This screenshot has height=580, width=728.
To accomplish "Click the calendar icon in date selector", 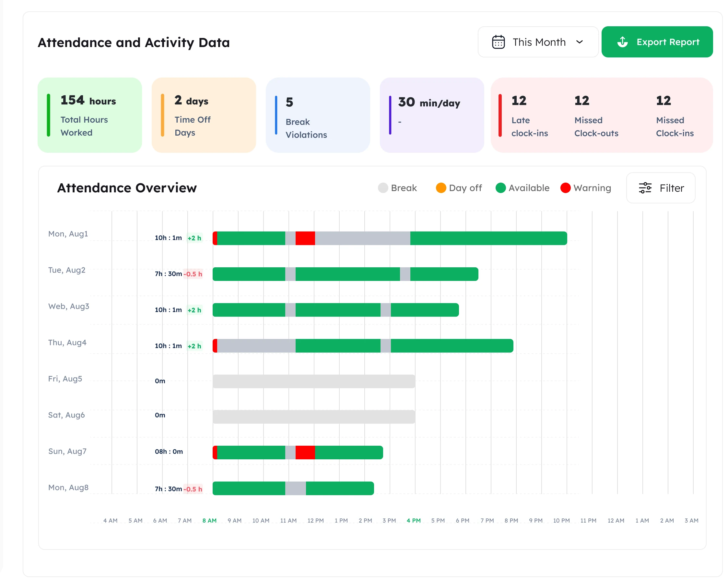I will 498,42.
